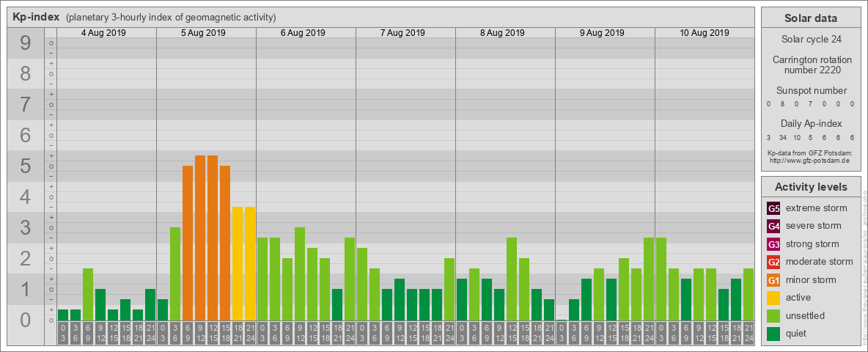
Task: Click the 'extreme storm' legend label
Action: (817, 209)
